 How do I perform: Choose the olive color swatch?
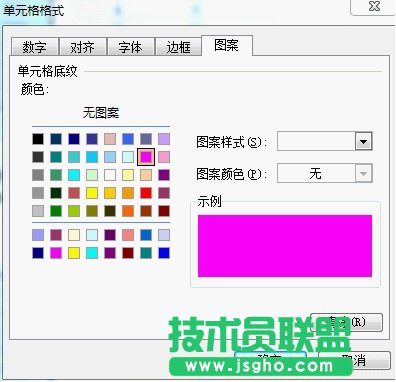pyautogui.click(x=92, y=211)
